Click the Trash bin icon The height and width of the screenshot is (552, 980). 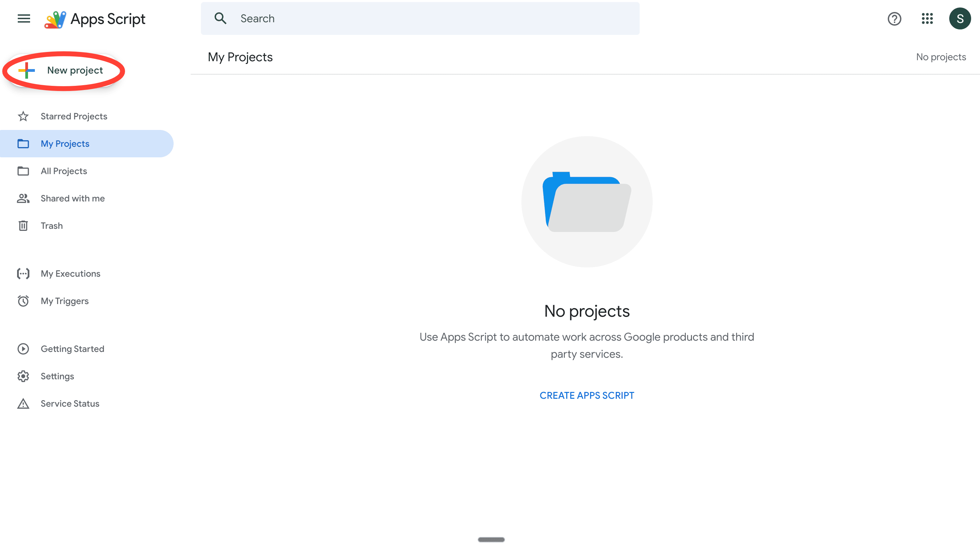click(23, 226)
